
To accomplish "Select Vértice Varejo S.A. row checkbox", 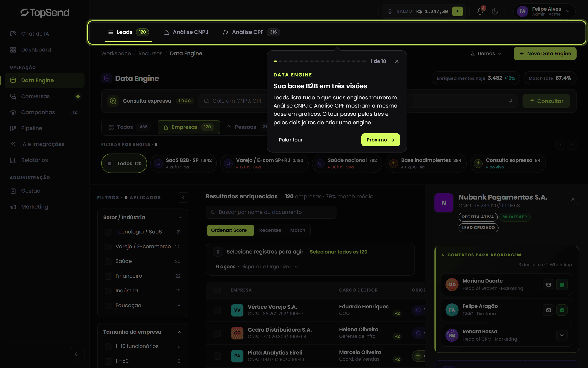I will click(217, 310).
